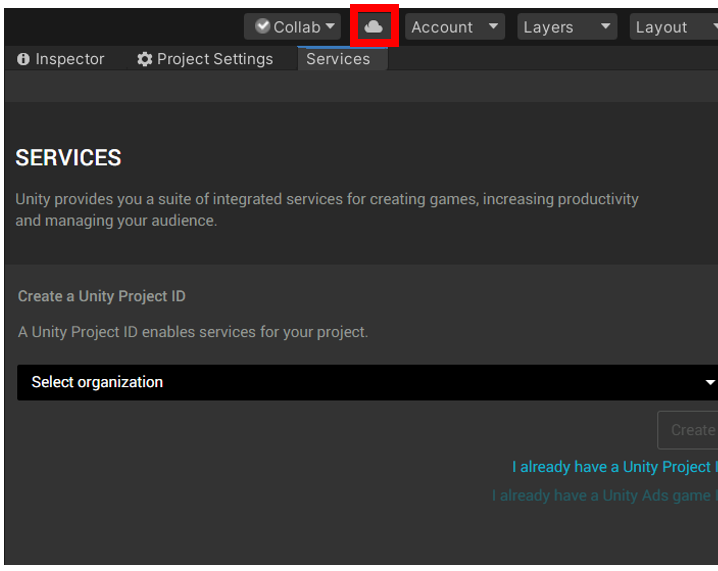Viewport: 718px width, 571px height.
Task: Click the Create button
Action: pyautogui.click(x=688, y=430)
